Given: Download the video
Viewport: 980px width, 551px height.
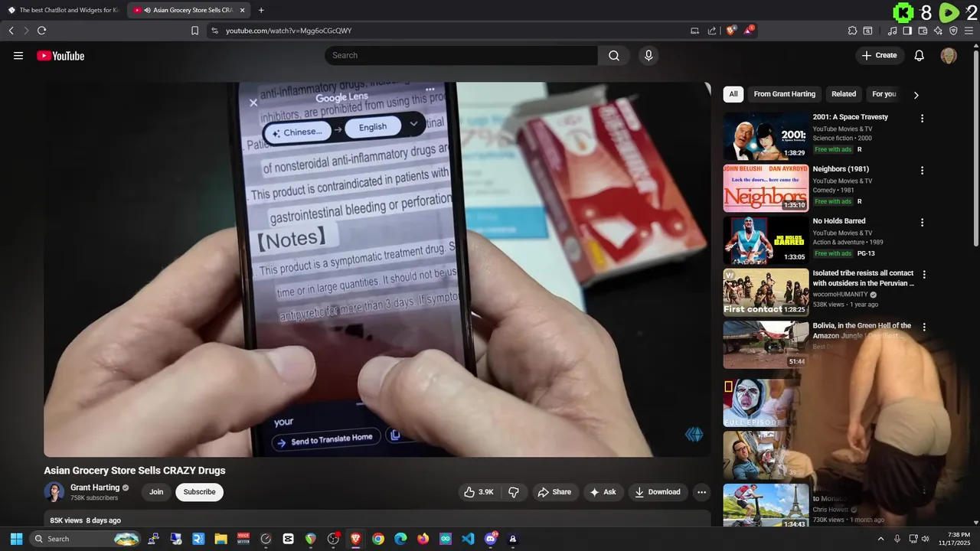Looking at the screenshot, I should (658, 492).
